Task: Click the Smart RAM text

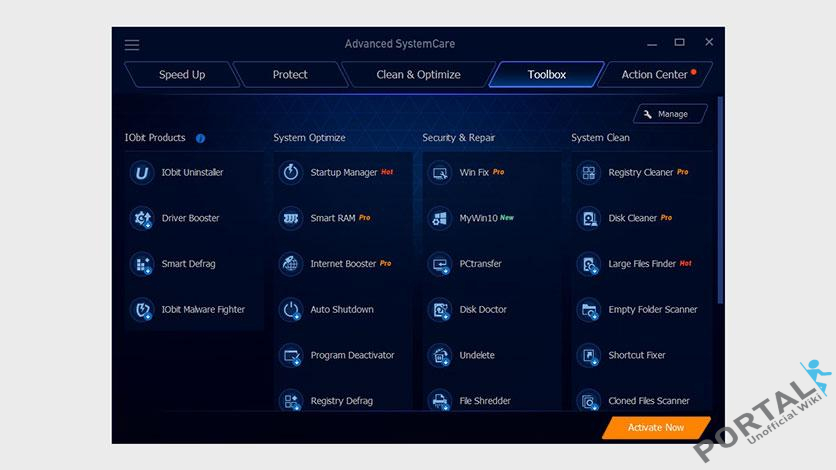Action: (333, 218)
